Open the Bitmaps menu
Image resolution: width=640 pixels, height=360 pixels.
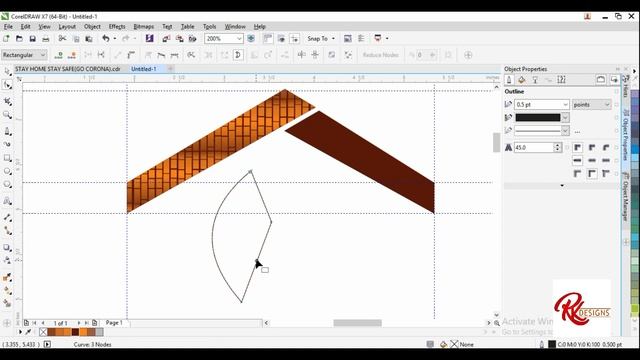(x=144, y=27)
